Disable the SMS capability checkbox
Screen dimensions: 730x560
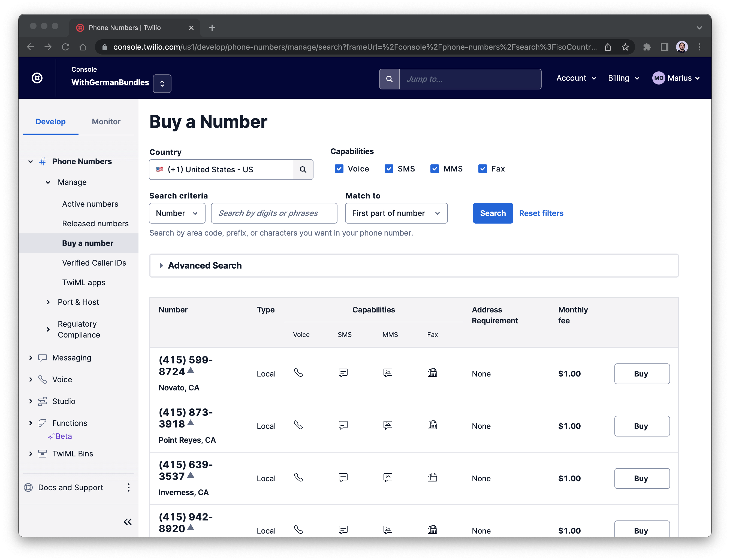click(x=388, y=169)
